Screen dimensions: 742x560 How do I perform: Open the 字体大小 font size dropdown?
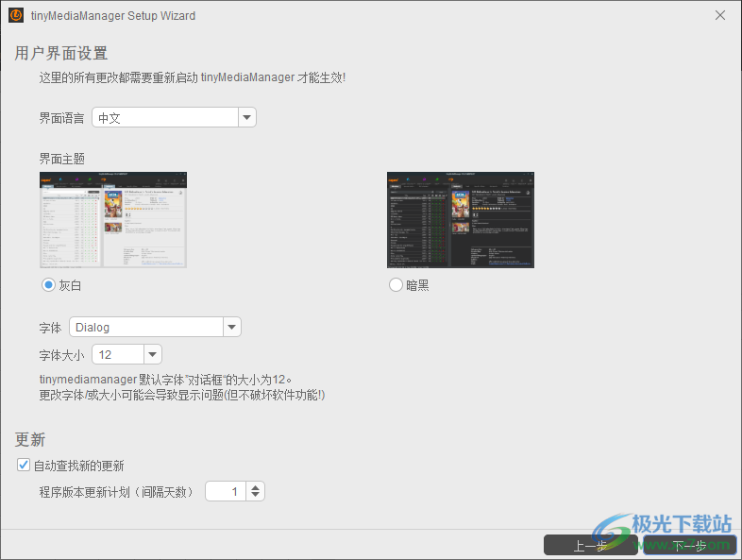pos(152,354)
